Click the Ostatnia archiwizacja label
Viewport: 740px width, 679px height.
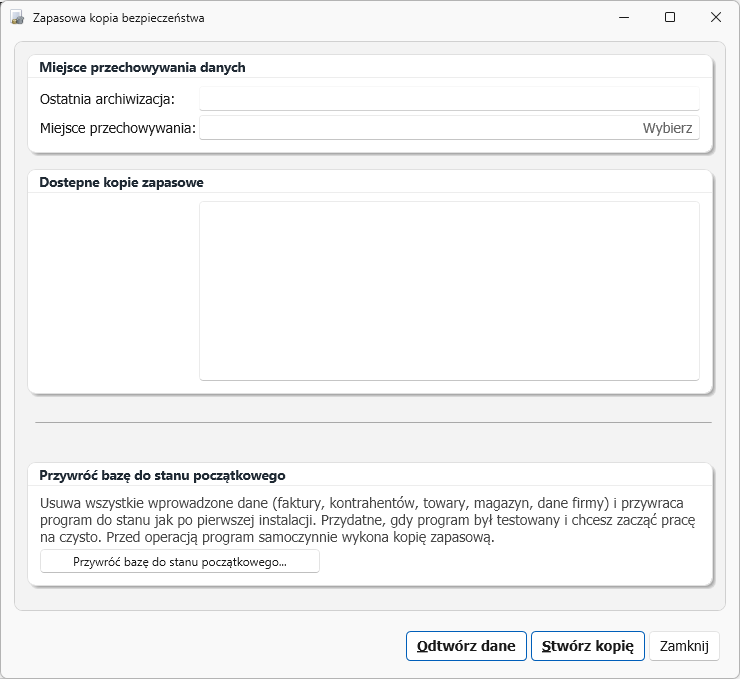(107, 99)
